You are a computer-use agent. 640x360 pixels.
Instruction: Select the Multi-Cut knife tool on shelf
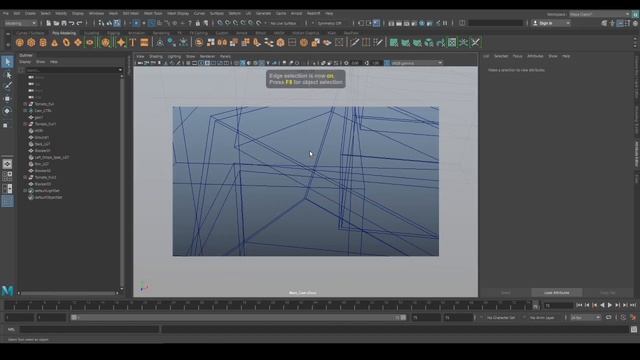coord(354,42)
